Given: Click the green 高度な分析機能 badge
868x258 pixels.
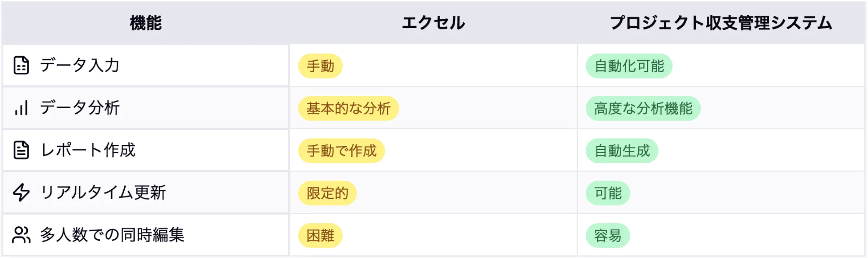Looking at the screenshot, I should (x=643, y=109).
